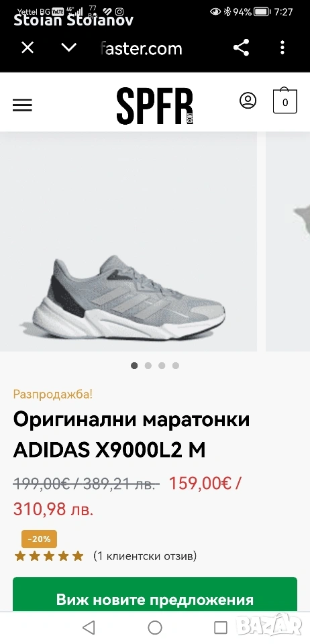Select the third carousel dot

click(162, 366)
